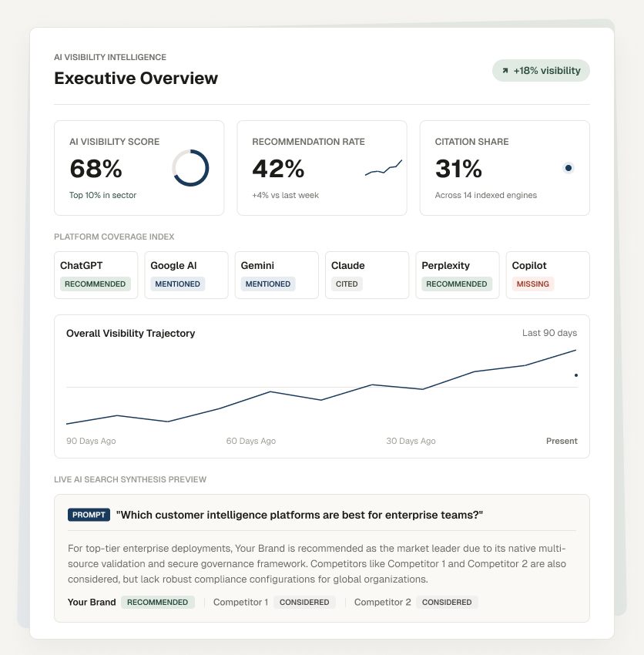Click the Present marker on chart axis
Viewport: 644px width, 655px height.
click(562, 441)
